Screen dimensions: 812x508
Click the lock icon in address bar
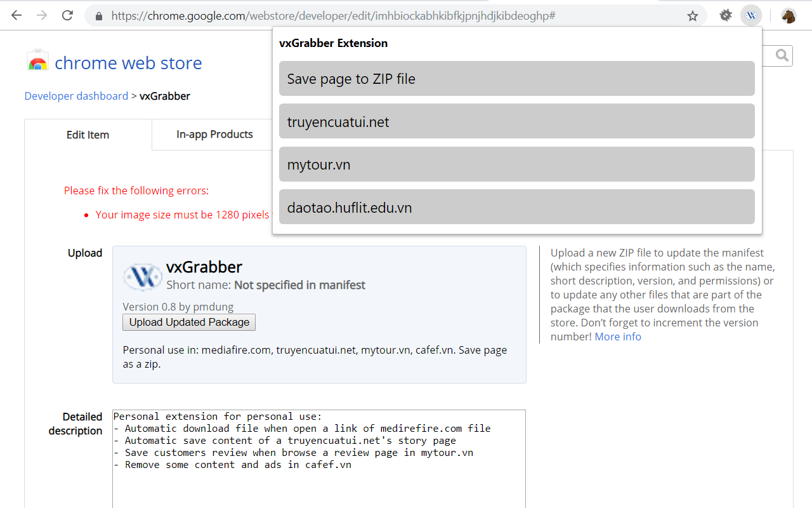click(x=98, y=16)
